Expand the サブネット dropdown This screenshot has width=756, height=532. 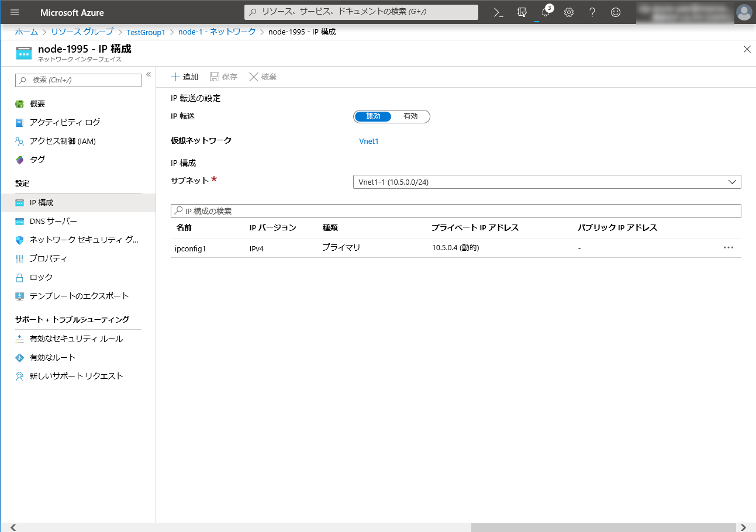click(x=547, y=182)
